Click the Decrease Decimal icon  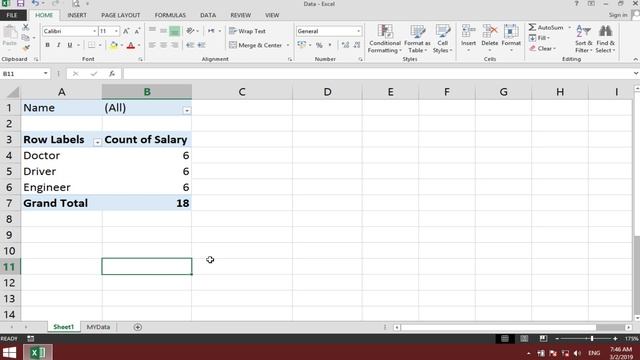tap(357, 45)
